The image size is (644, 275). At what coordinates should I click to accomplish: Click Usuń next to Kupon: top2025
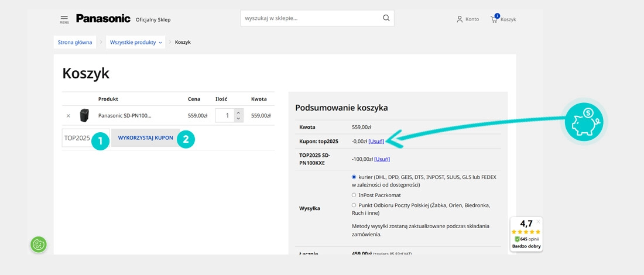(376, 141)
